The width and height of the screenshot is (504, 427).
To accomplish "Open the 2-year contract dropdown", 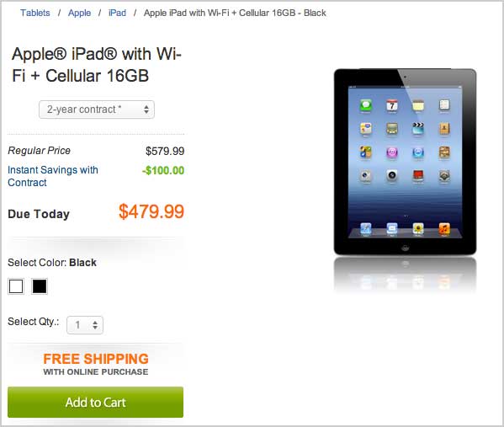I will coord(97,109).
